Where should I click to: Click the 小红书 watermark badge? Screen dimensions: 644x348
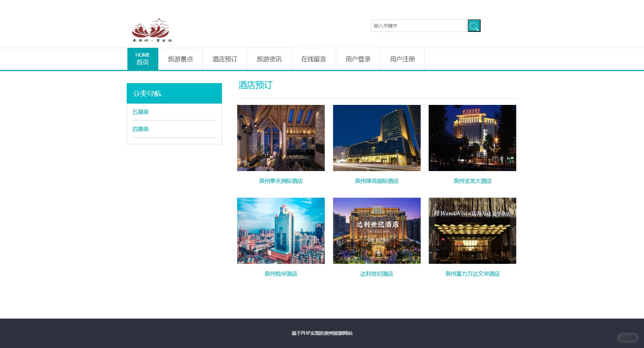point(627,337)
